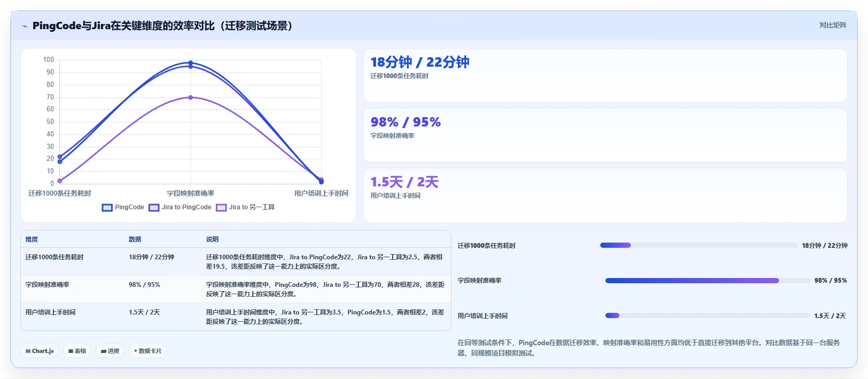Click the y-axis value 100
This screenshot has height=379, width=868.
click(48, 60)
